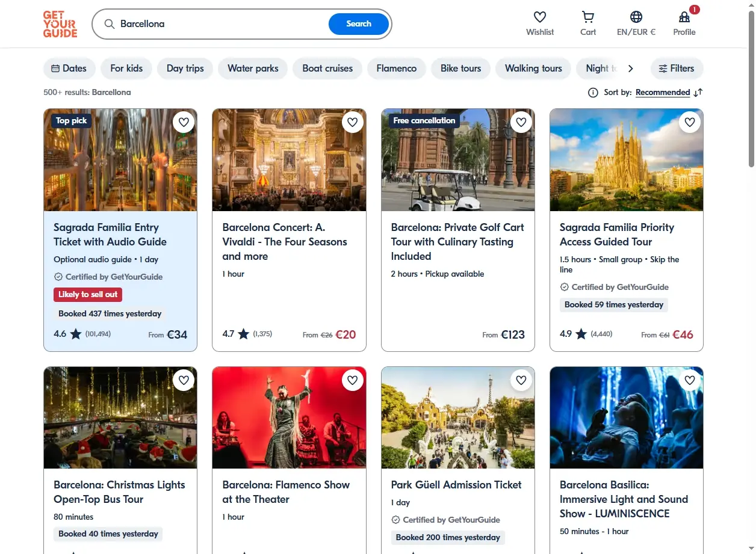Open the Wishlist heart icon in header
Image resolution: width=756 pixels, height=554 pixels.
tap(540, 17)
